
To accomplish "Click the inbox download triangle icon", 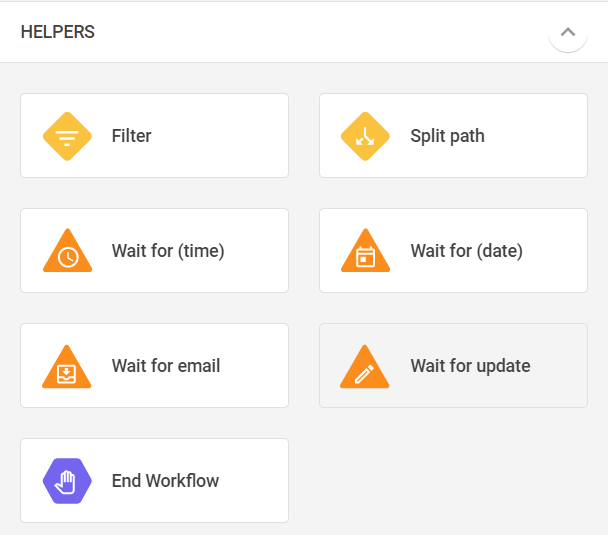I will (x=67, y=367).
